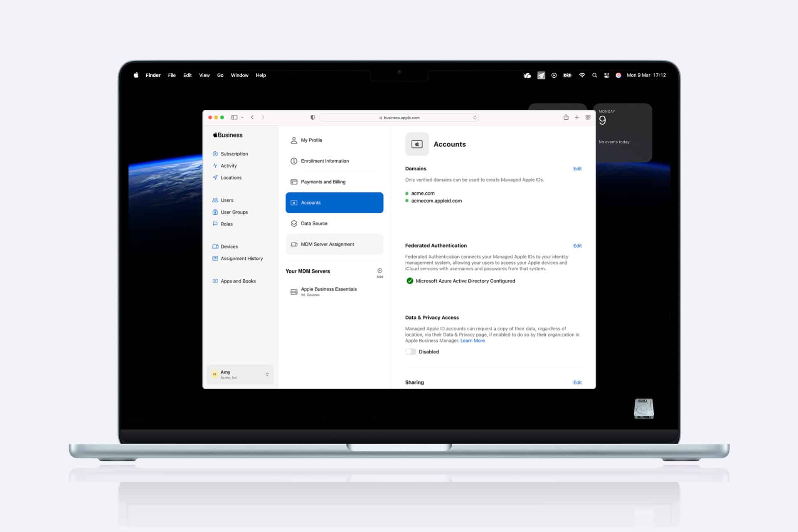Open Data Source preferences
Image resolution: width=798 pixels, height=532 pixels.
pyautogui.click(x=334, y=223)
